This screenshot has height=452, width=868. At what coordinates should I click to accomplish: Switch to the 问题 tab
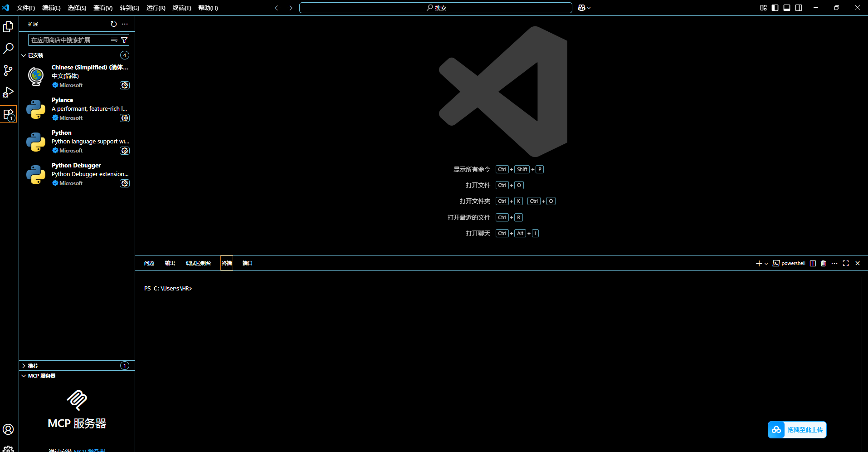coord(149,263)
